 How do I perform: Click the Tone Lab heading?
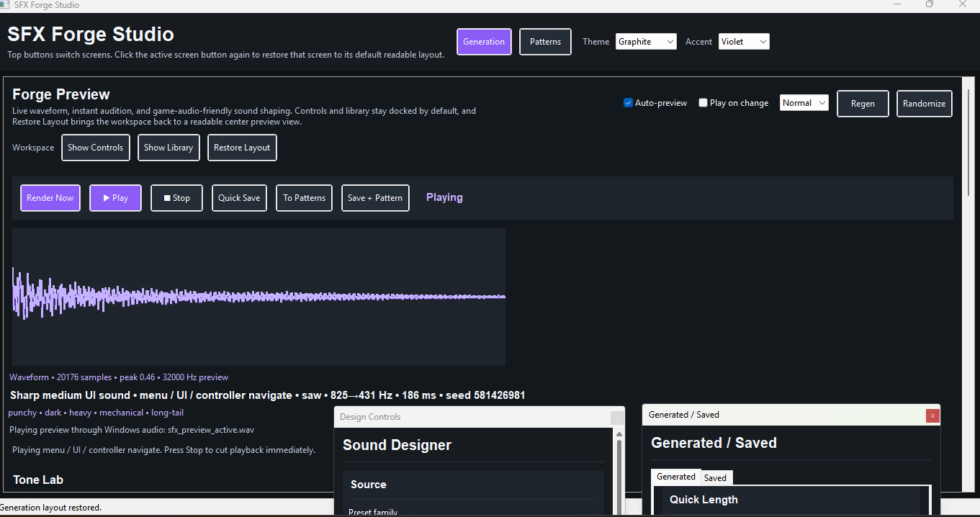coord(38,480)
